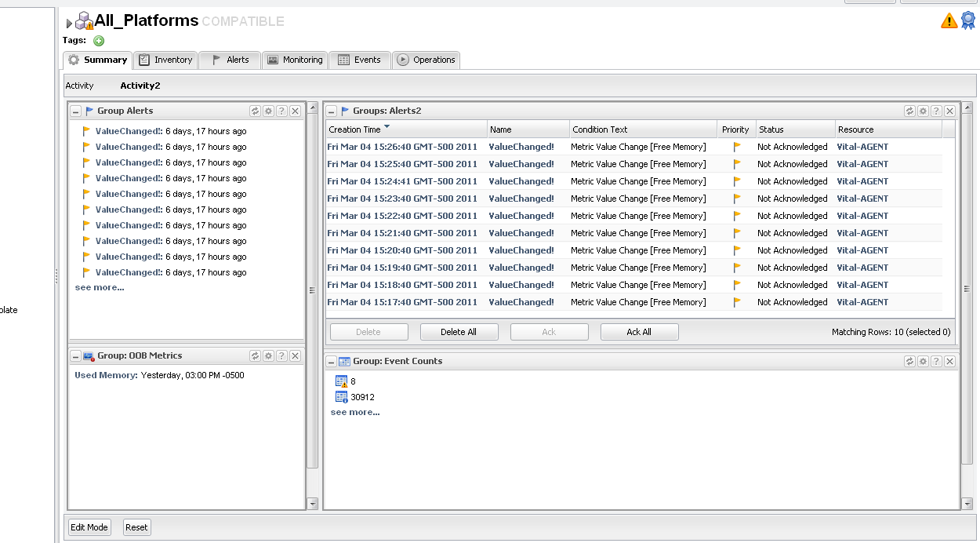This screenshot has width=980, height=543.
Task: Click the All_Platforms group icon
Action: pyautogui.click(x=85, y=21)
